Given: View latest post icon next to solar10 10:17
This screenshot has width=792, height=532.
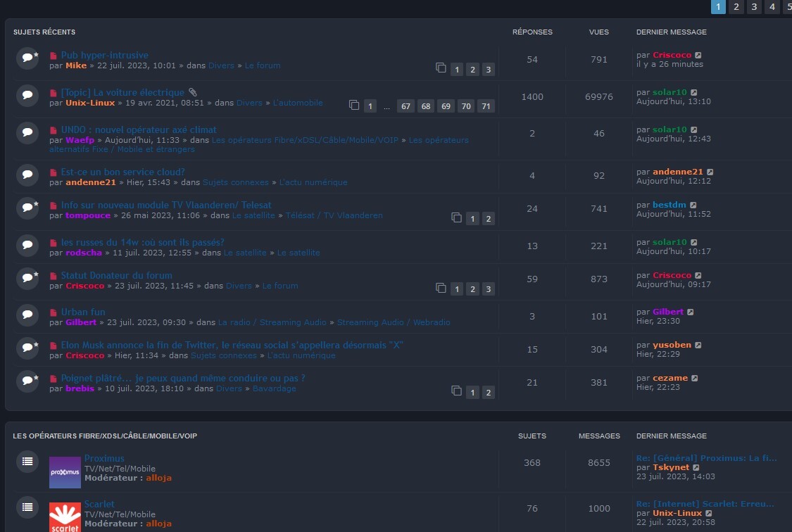Looking at the screenshot, I should click(694, 242).
